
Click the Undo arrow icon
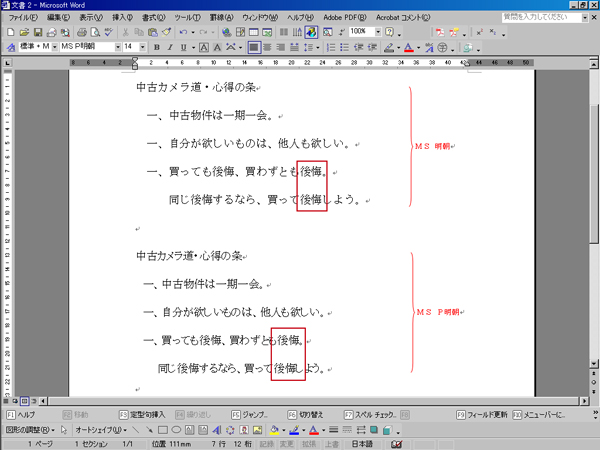click(184, 32)
